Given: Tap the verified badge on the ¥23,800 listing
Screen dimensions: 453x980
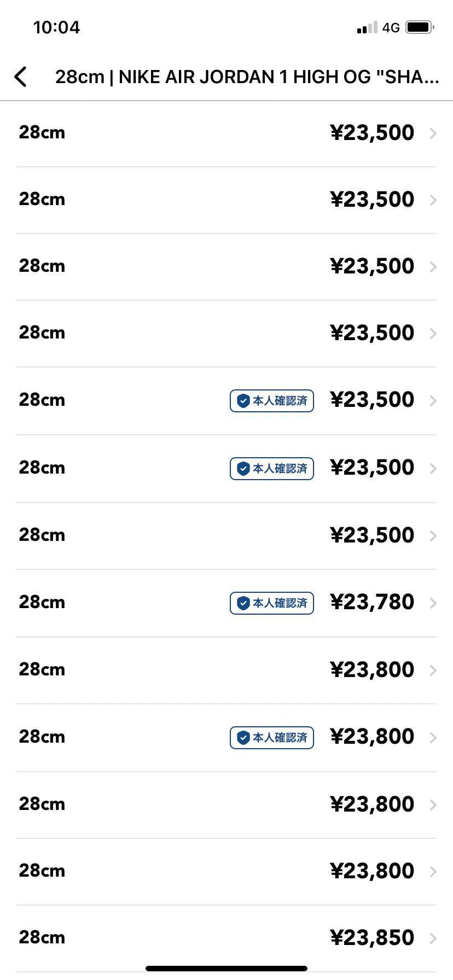Looking at the screenshot, I should pos(272,738).
